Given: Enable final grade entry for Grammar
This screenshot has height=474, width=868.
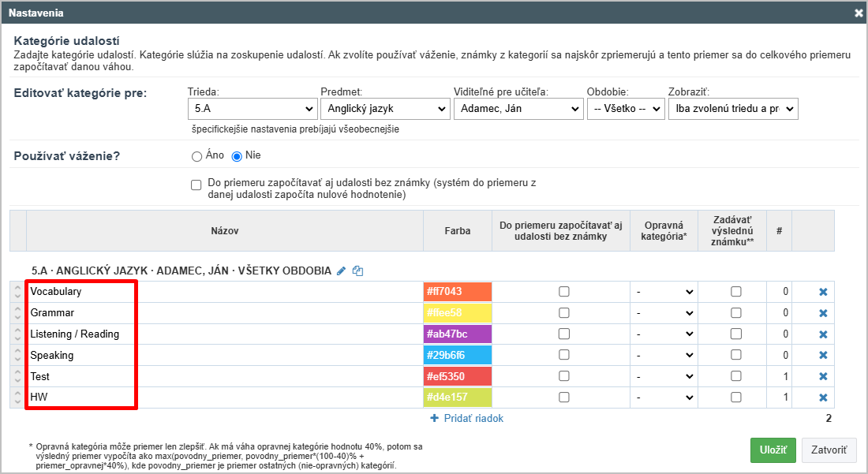Looking at the screenshot, I should (x=735, y=312).
